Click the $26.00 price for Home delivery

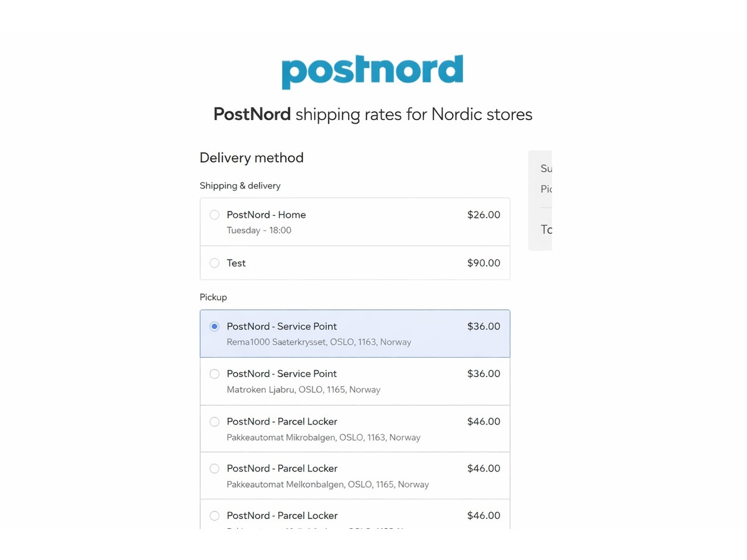[483, 215]
